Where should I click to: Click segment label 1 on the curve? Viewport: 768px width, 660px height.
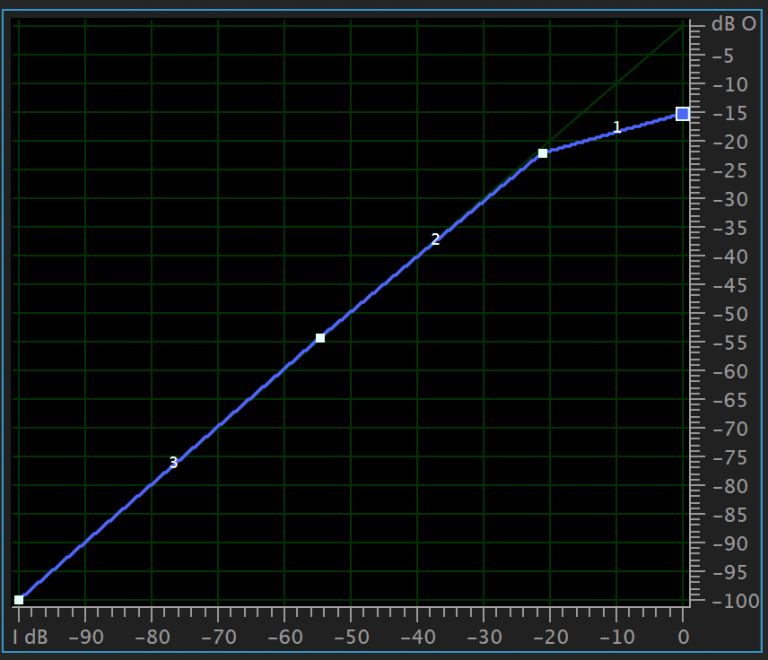[617, 127]
